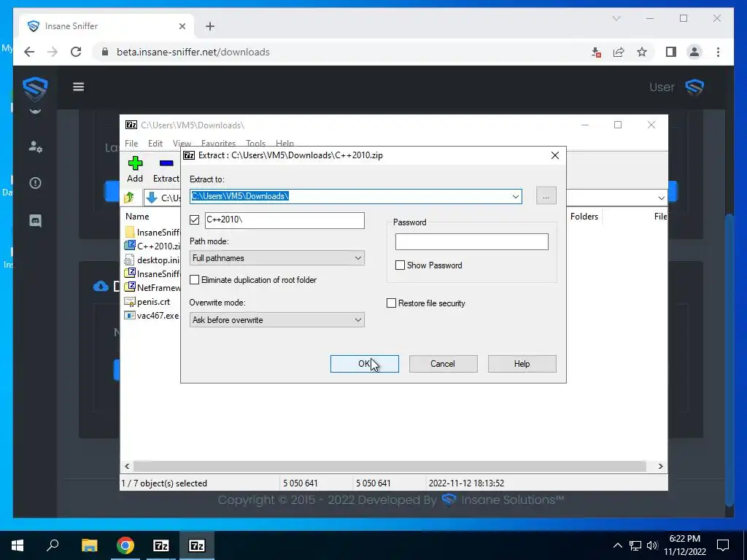The image size is (747, 560).
Task: Uncheck the C++2010\ subfolder checkbox
Action: pos(194,219)
